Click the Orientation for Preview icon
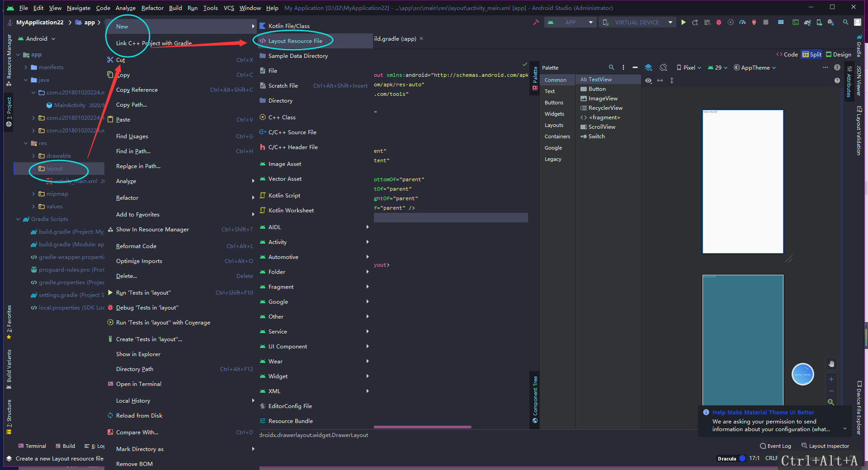The width and height of the screenshot is (868, 470). [x=663, y=67]
